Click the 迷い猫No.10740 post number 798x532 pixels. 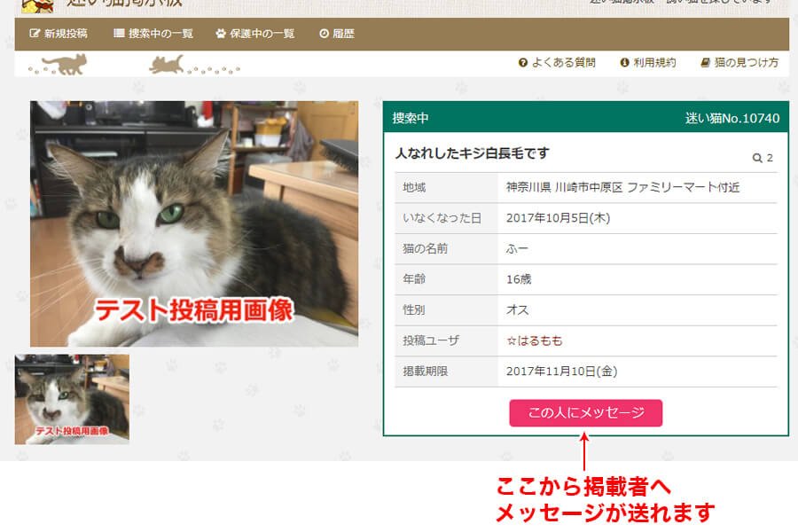pos(731,118)
